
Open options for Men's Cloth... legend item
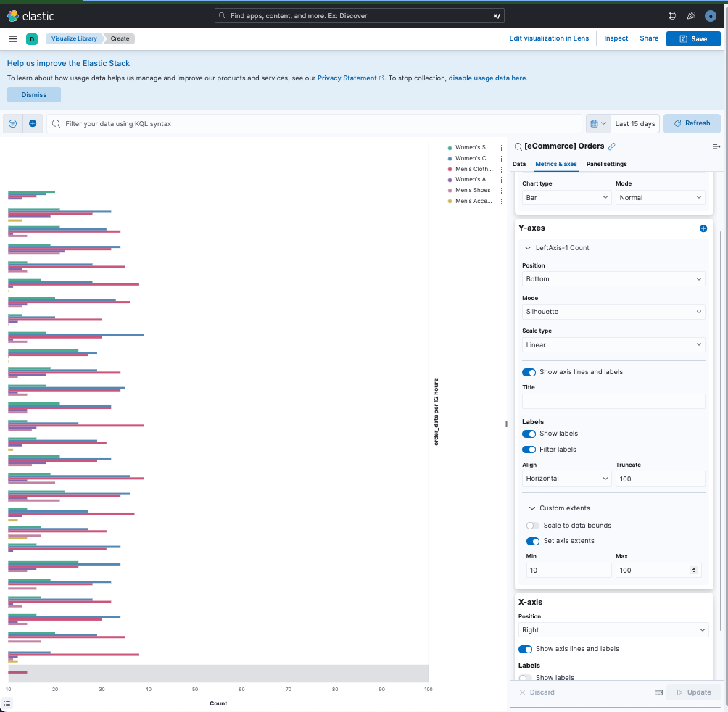tap(502, 170)
